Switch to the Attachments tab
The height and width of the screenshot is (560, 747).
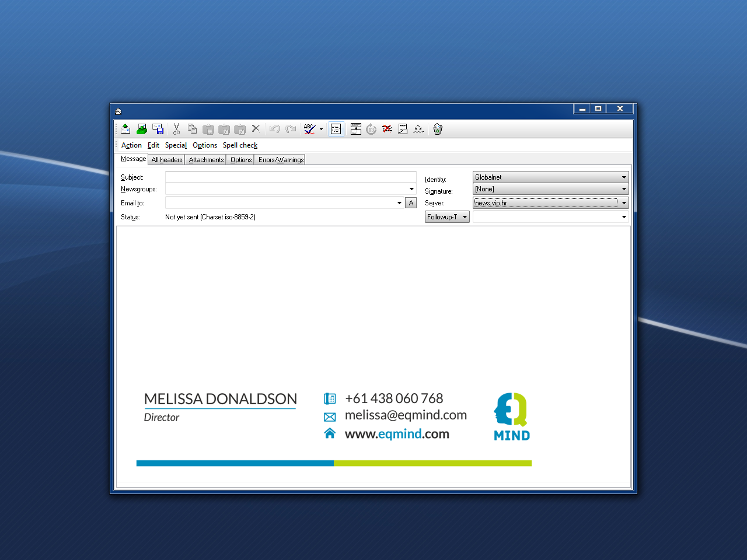click(x=206, y=160)
